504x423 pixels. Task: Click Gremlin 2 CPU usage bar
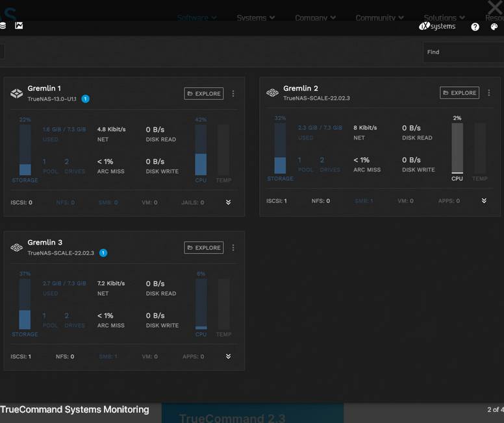click(x=457, y=149)
